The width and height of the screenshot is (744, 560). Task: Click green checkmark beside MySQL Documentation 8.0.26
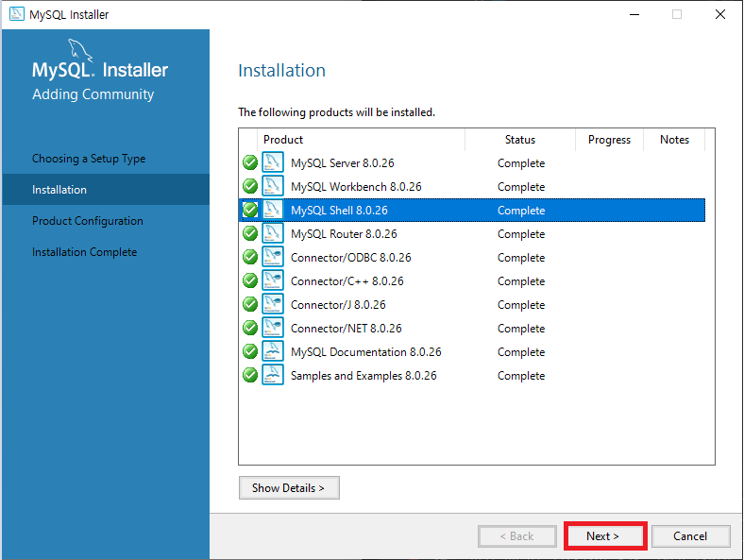click(x=250, y=351)
